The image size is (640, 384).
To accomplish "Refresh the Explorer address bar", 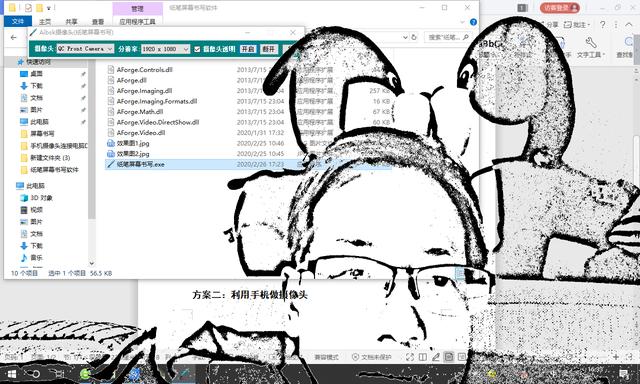I will coord(414,37).
